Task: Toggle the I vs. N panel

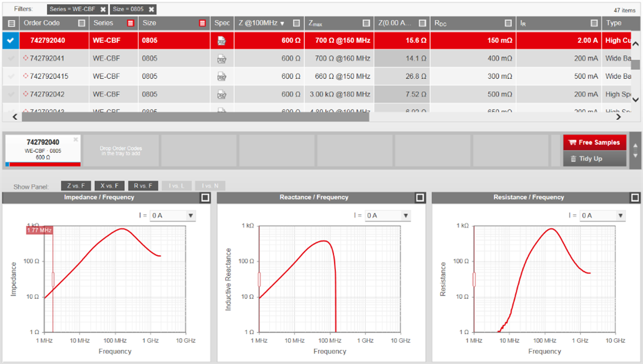Action: 210,186
